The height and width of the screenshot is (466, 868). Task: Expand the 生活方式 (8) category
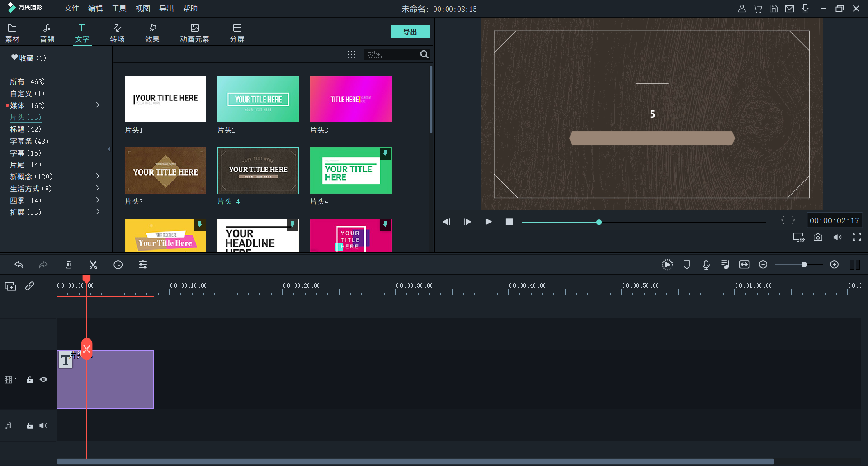coord(98,188)
